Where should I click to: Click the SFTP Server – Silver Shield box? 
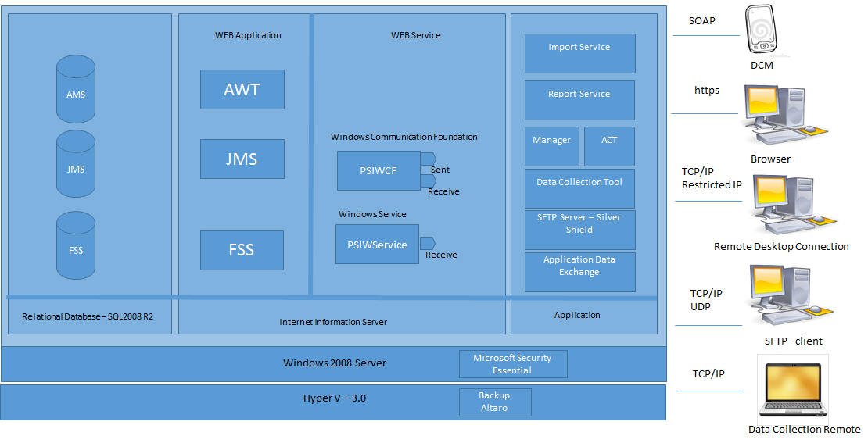[579, 230]
